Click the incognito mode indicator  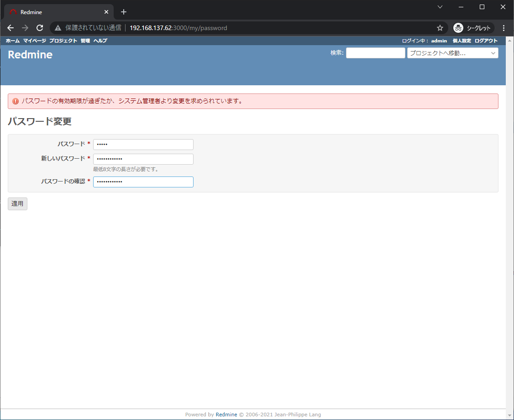click(472, 28)
